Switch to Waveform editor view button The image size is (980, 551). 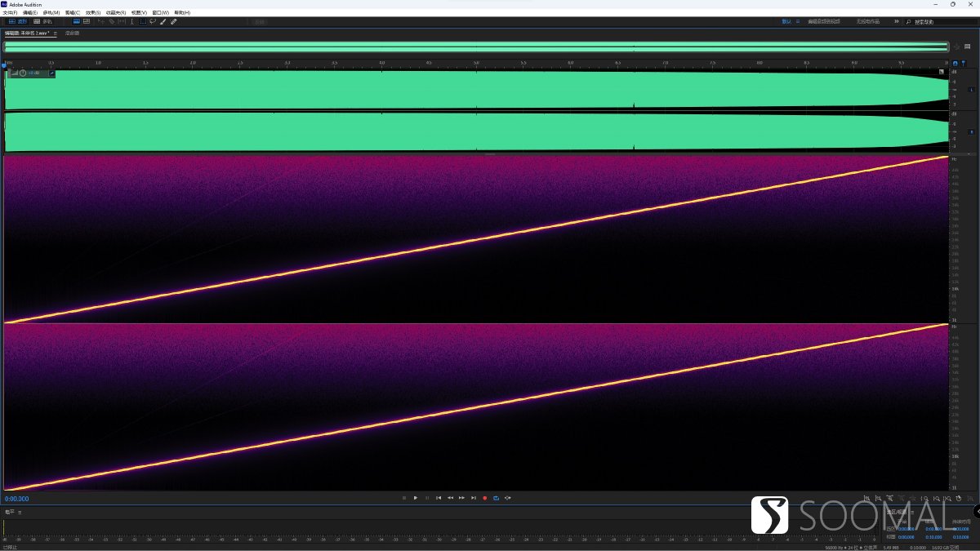(x=18, y=21)
